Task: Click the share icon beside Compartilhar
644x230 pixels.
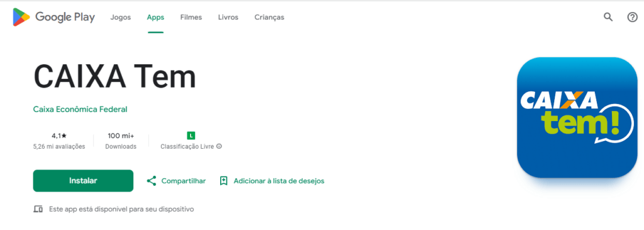Action: click(x=152, y=181)
